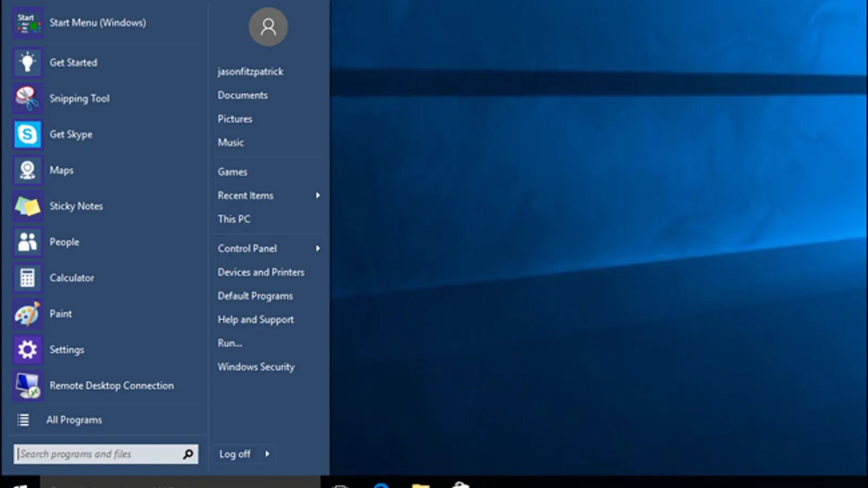Click the Log off button
The height and width of the screenshot is (488, 868).
click(235, 454)
